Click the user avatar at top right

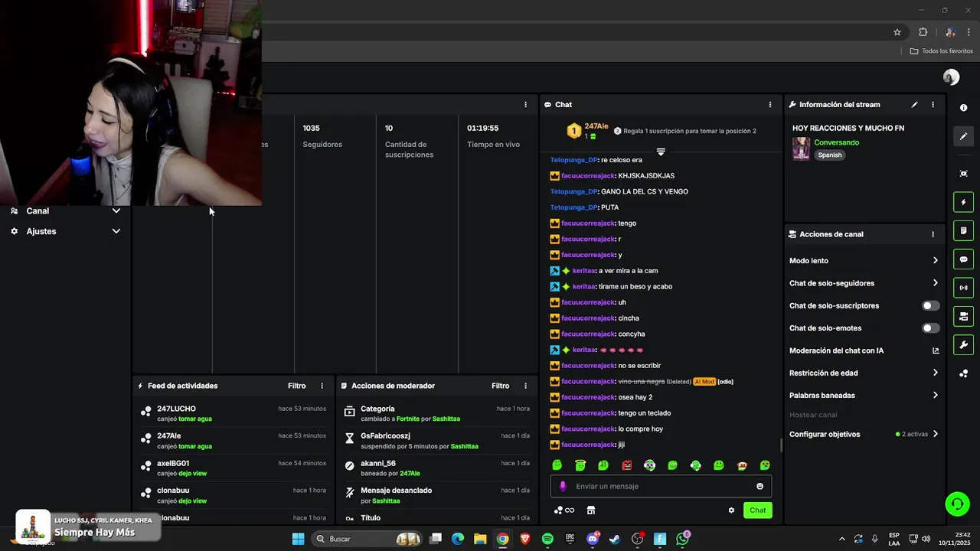point(951,77)
